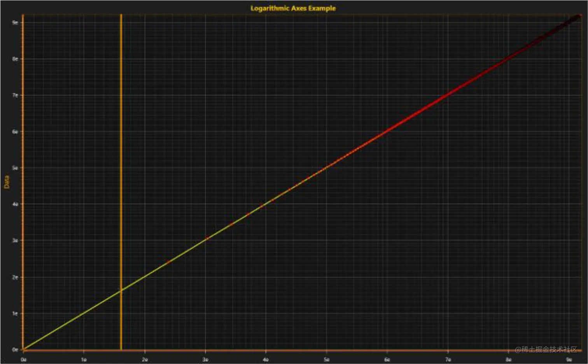Select the orange vertical line annotation
The image size is (588, 364).
click(x=121, y=182)
